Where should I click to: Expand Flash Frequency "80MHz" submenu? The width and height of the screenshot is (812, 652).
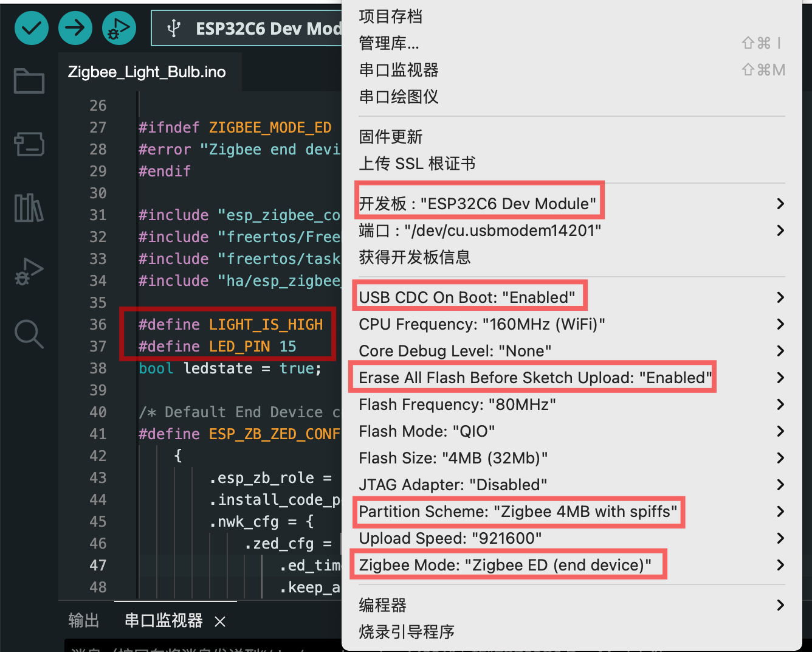[x=571, y=404]
